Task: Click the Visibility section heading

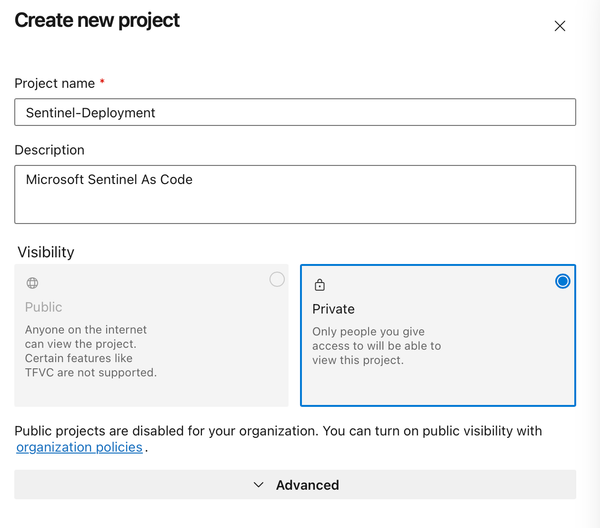Action: [44, 252]
